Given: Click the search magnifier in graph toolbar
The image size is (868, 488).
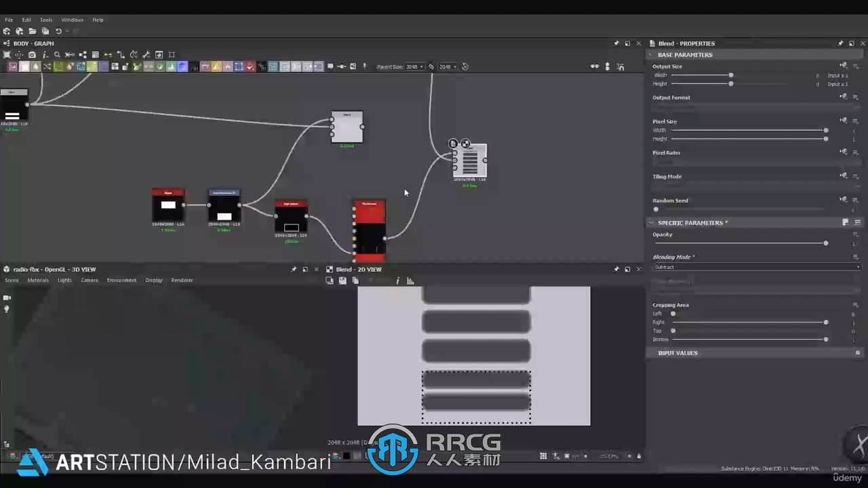Looking at the screenshot, I should point(57,55).
